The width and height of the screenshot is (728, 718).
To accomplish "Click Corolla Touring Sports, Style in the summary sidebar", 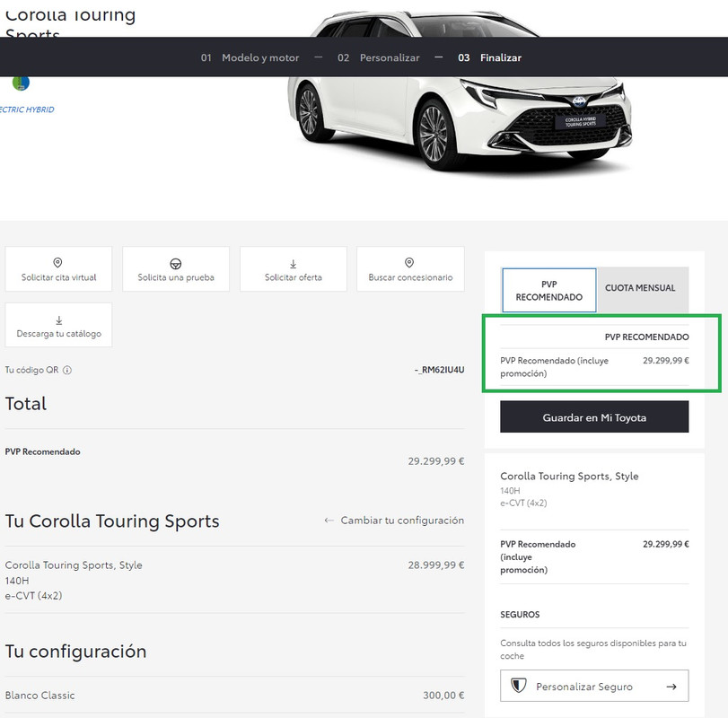I will [569, 477].
